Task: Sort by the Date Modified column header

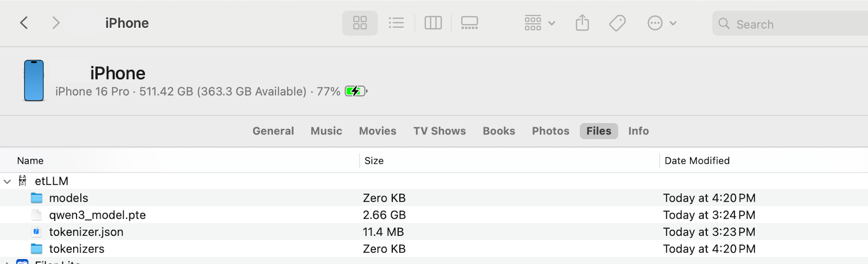Action: pyautogui.click(x=697, y=160)
